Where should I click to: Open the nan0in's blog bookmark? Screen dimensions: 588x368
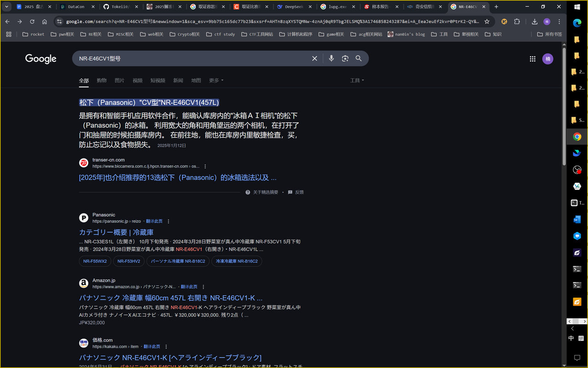tap(406, 34)
